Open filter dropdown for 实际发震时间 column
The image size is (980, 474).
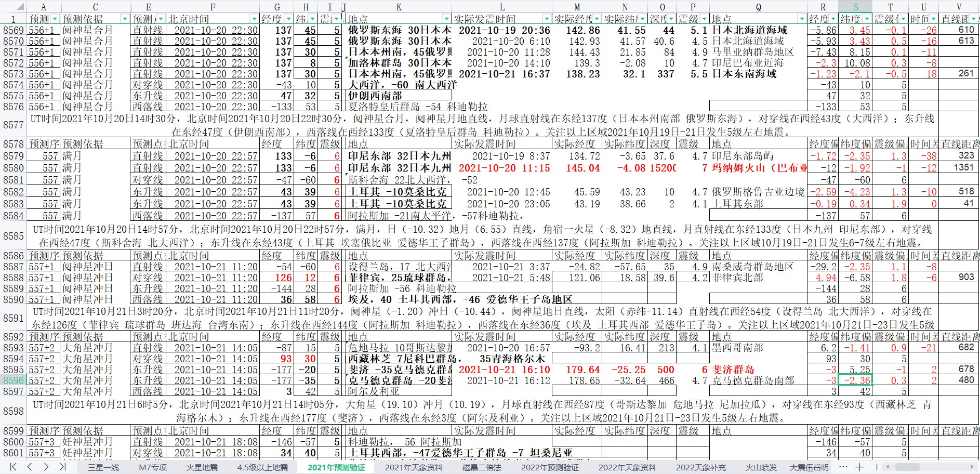tap(546, 19)
